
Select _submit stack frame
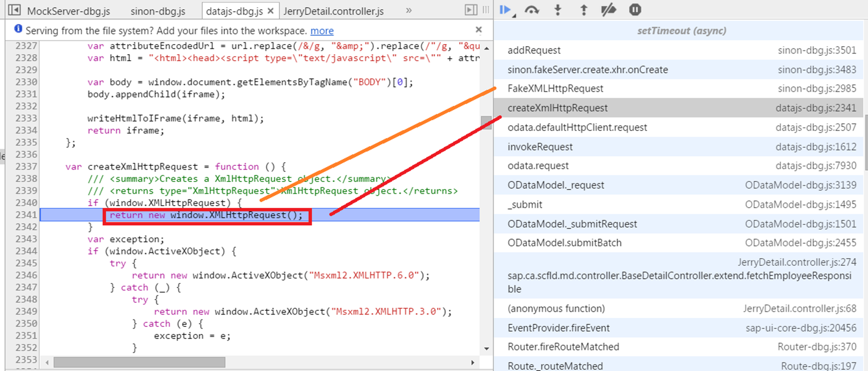coord(678,205)
